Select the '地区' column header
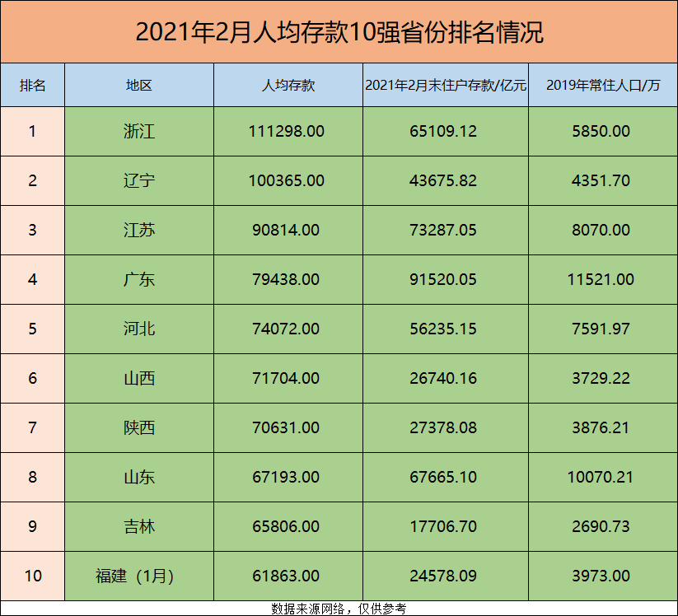Screen dimensions: 678x616 point(139,85)
